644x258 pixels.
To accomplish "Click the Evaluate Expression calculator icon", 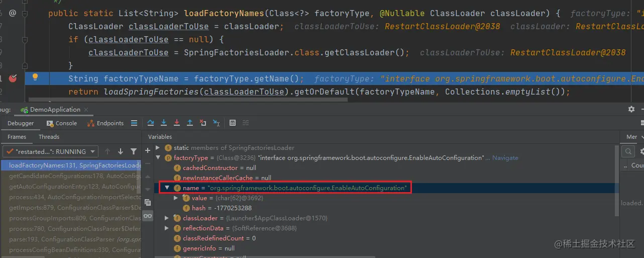I will point(233,123).
